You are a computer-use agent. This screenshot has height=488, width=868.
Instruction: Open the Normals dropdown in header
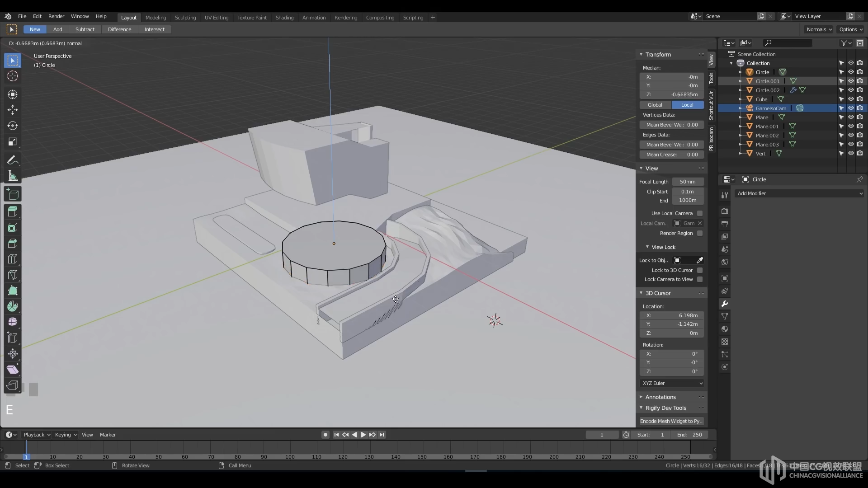point(819,29)
